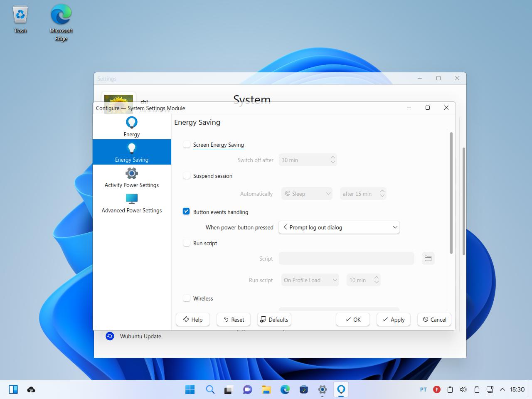Open Activity Power Settings section
The width and height of the screenshot is (532, 399).
132,177
